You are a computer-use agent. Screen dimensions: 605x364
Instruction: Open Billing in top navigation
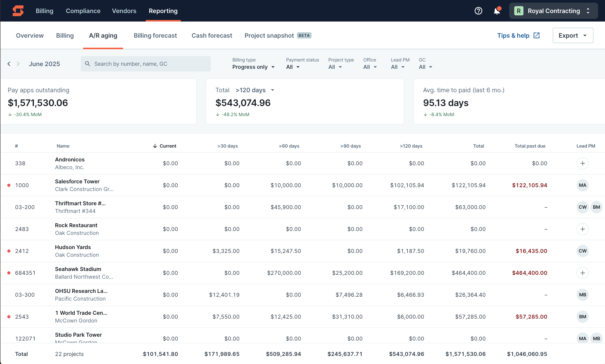[x=45, y=11]
